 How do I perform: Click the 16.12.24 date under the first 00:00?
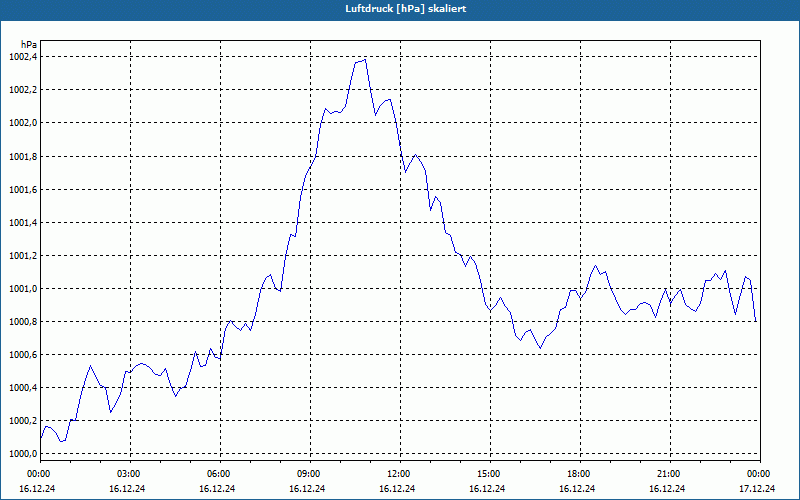point(37,489)
